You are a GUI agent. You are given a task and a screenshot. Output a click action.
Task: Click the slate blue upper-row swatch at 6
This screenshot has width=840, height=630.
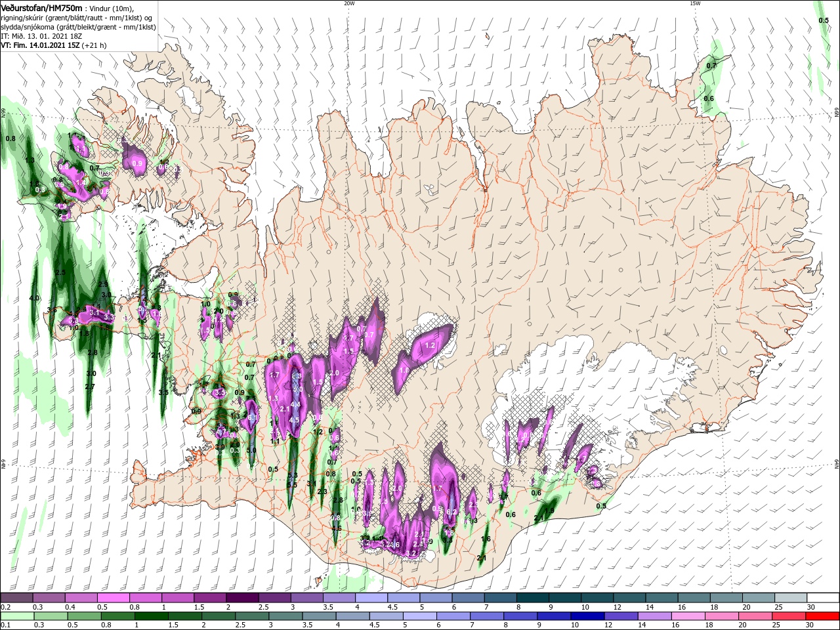[x=468, y=598]
